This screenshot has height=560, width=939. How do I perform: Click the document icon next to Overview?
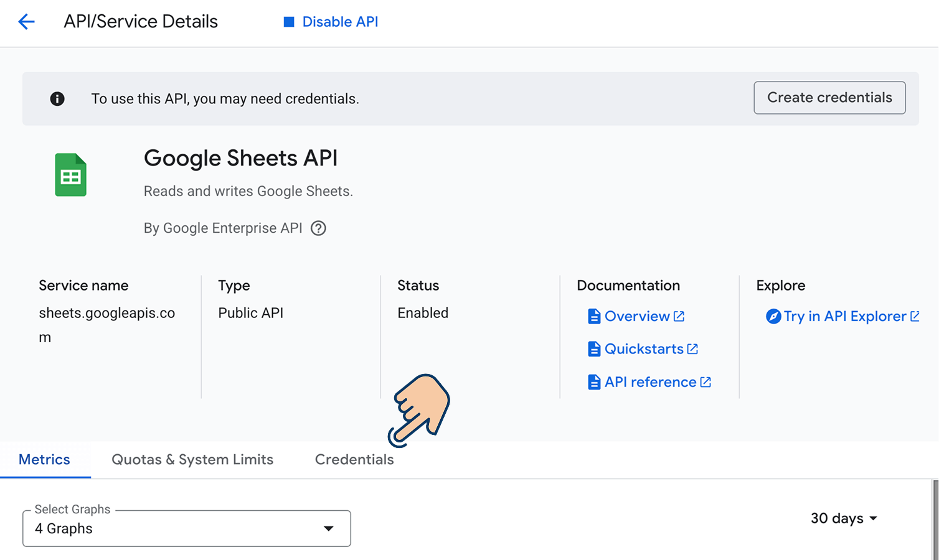pyautogui.click(x=594, y=316)
